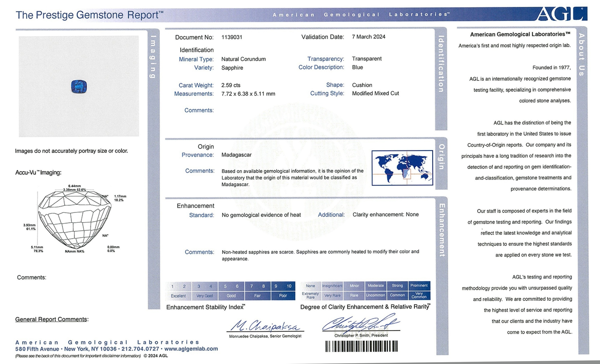Click 'Christopher P. Smith, President' printed name
The height and width of the screenshot is (364, 600).
[x=361, y=335]
